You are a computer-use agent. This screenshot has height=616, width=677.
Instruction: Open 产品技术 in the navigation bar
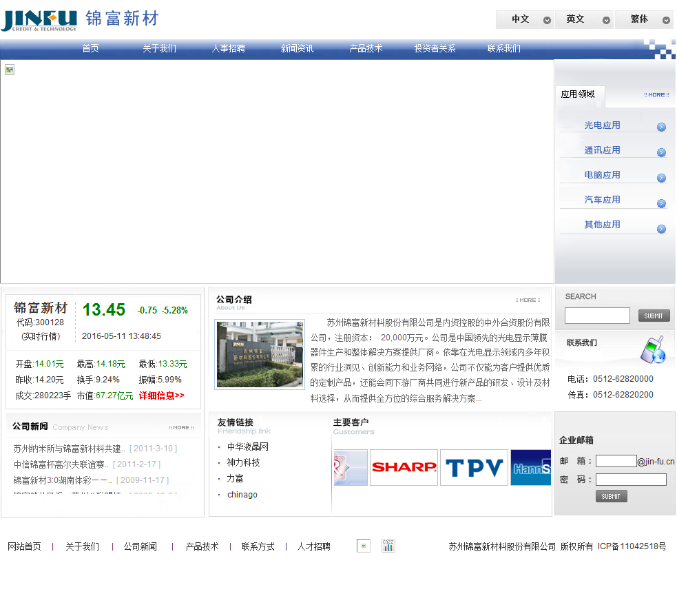[x=366, y=49]
